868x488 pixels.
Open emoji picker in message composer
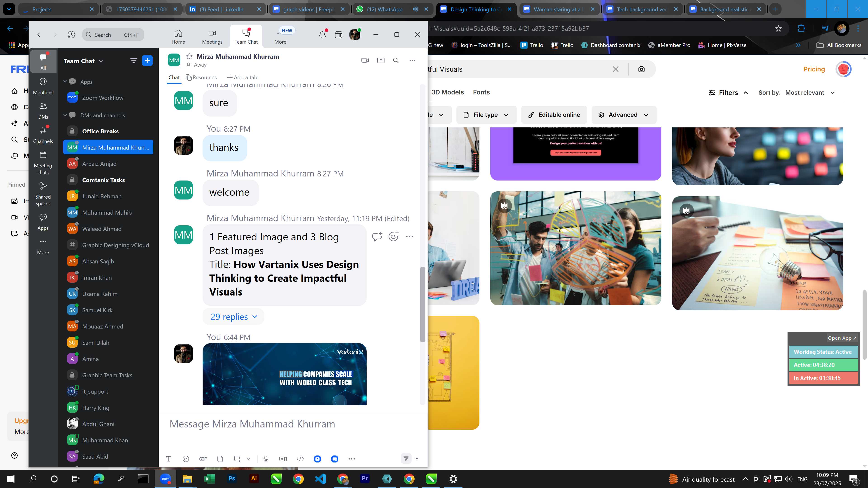point(186,459)
